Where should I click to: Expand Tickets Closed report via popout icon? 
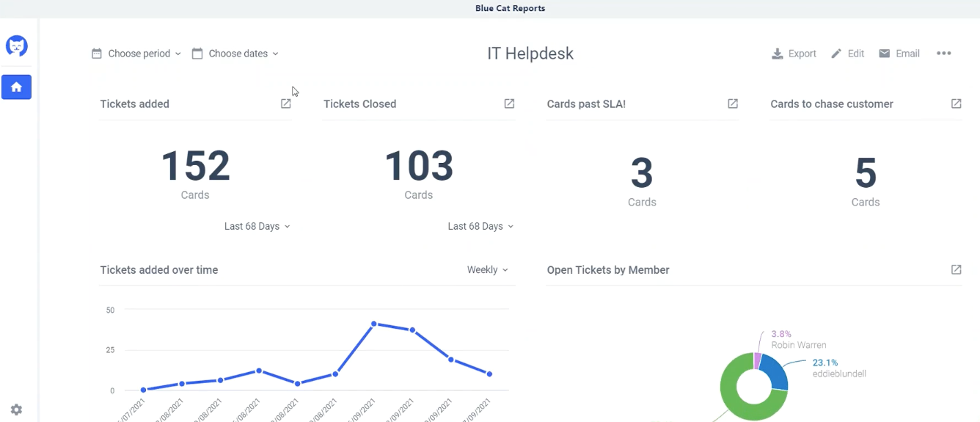(x=509, y=104)
